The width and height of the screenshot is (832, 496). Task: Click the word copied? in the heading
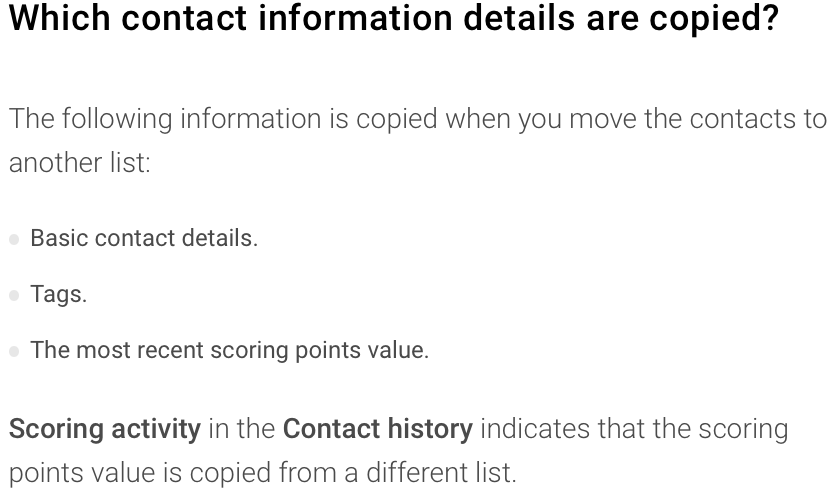(x=714, y=19)
